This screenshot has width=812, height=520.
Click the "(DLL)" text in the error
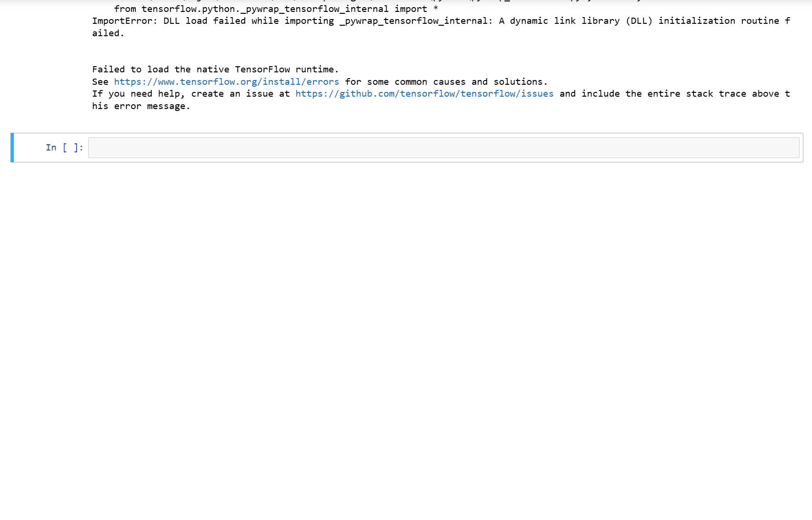(639, 21)
